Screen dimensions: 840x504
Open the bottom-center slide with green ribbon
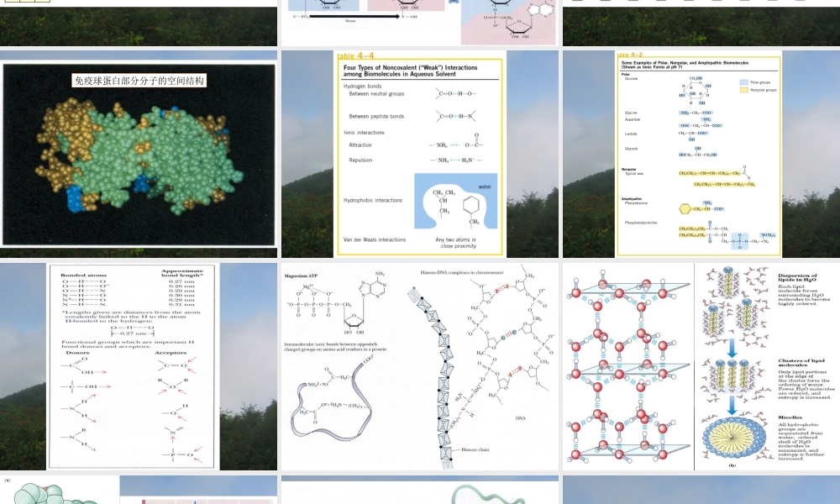[420, 490]
